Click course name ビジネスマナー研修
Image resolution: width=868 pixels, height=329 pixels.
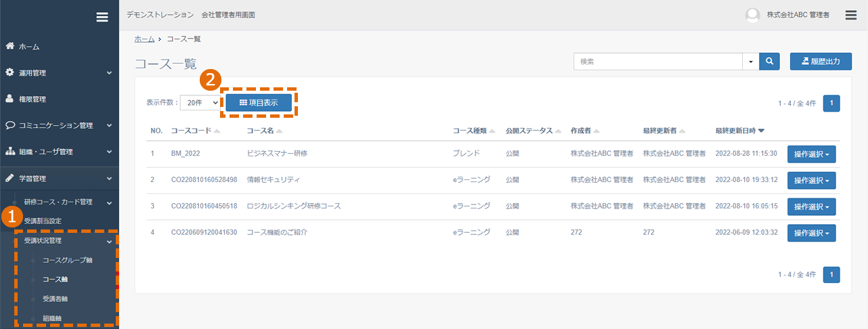pyautogui.click(x=277, y=154)
